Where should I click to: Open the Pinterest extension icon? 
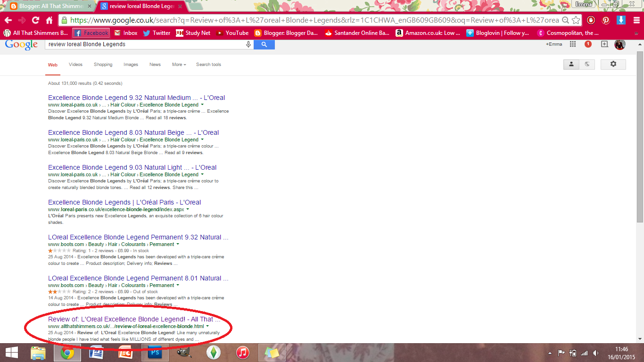point(606,20)
